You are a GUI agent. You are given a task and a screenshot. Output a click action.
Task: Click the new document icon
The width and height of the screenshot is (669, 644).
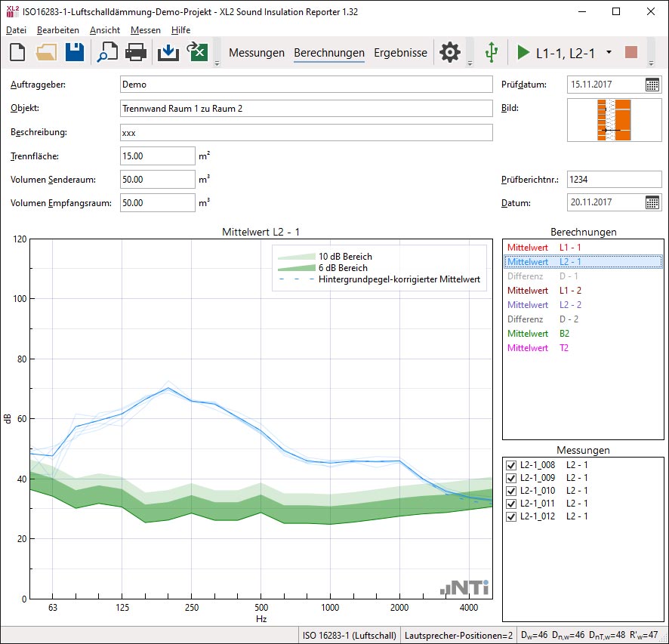pos(18,52)
